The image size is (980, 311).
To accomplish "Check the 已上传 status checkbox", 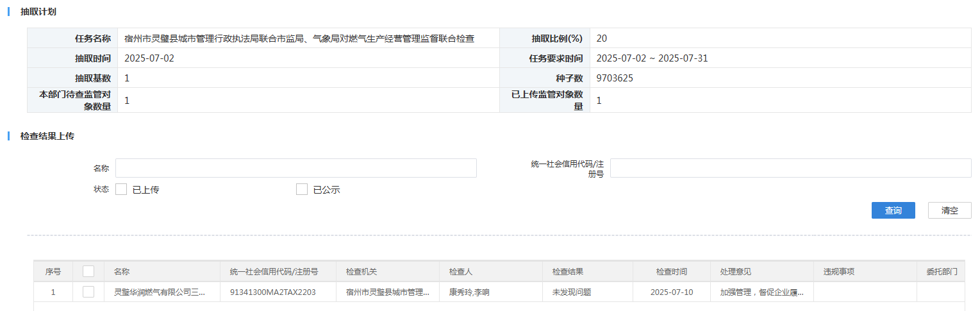I will pyautogui.click(x=121, y=189).
